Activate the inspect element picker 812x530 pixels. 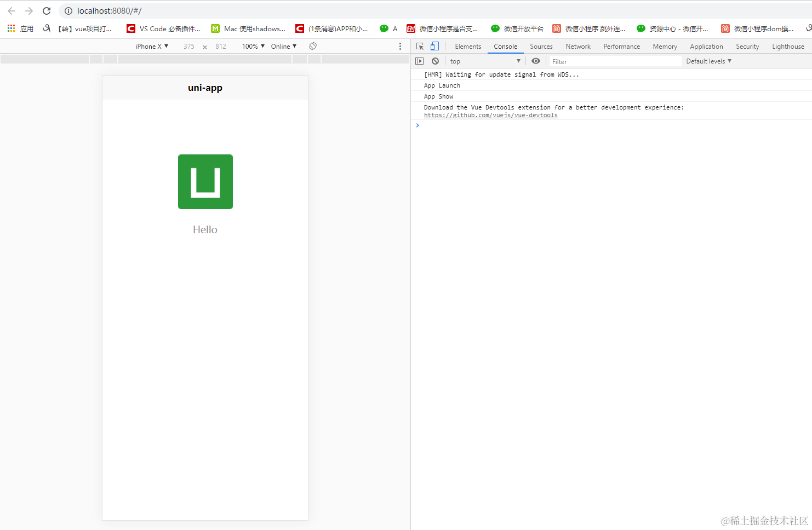420,47
